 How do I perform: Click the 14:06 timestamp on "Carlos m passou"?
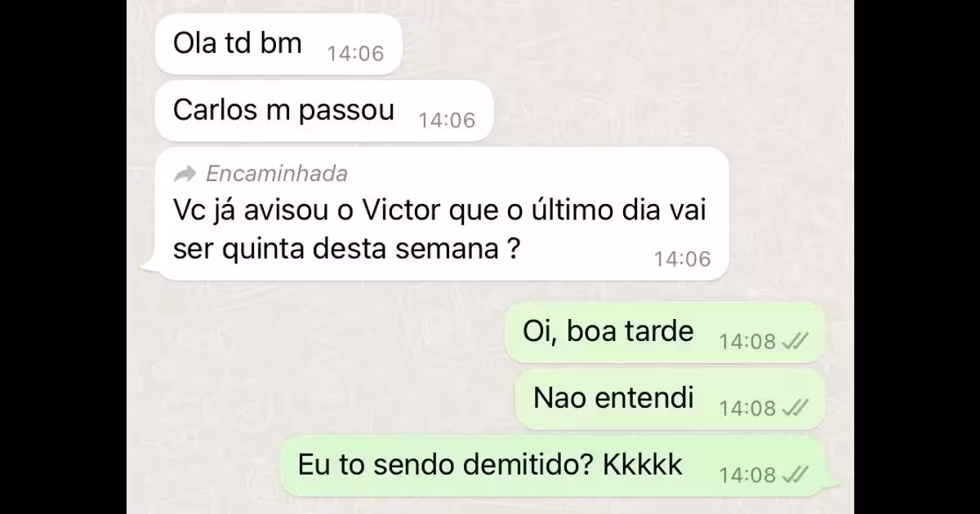point(447,121)
